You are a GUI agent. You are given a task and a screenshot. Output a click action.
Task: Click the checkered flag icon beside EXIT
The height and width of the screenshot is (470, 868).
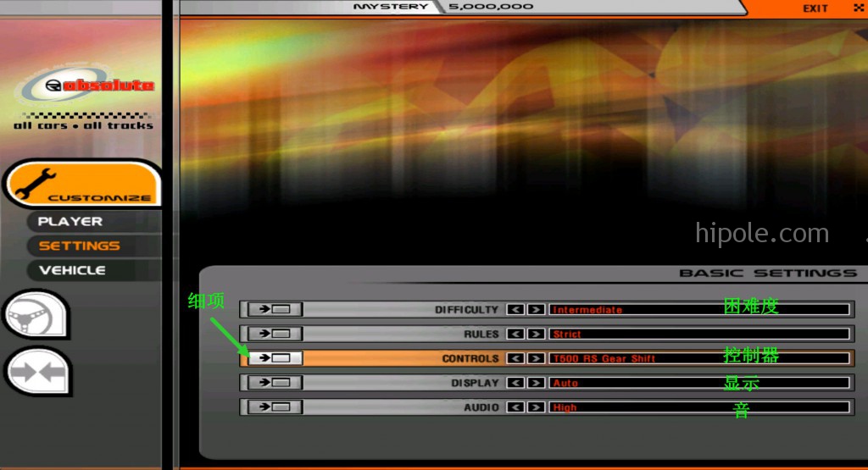point(859,8)
